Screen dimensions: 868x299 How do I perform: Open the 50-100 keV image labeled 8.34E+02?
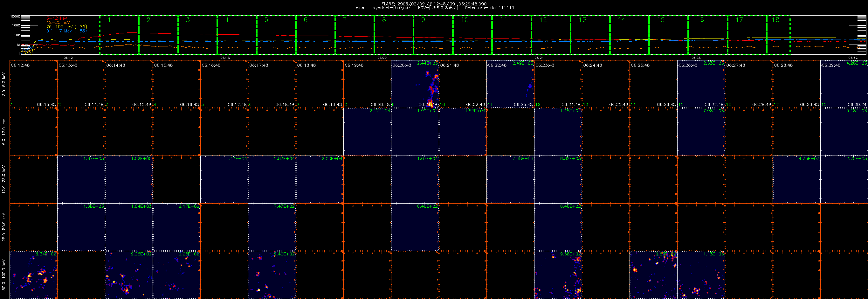point(34,275)
